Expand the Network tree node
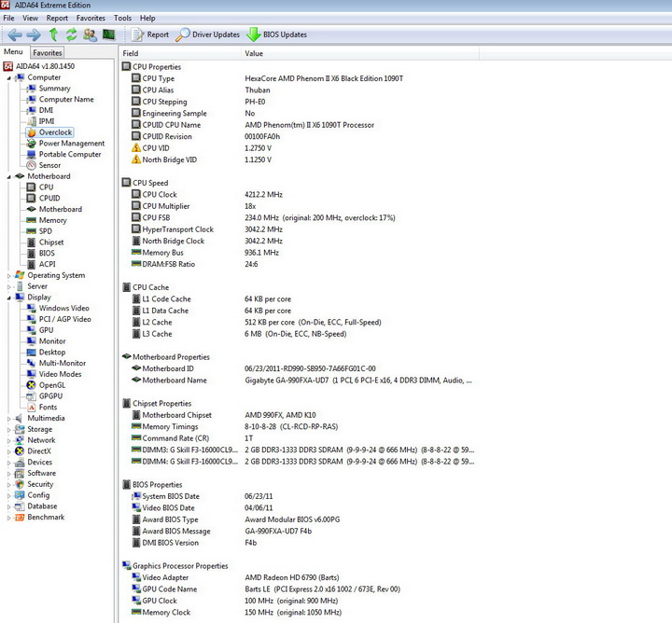This screenshot has height=623, width=672. pyautogui.click(x=8, y=440)
